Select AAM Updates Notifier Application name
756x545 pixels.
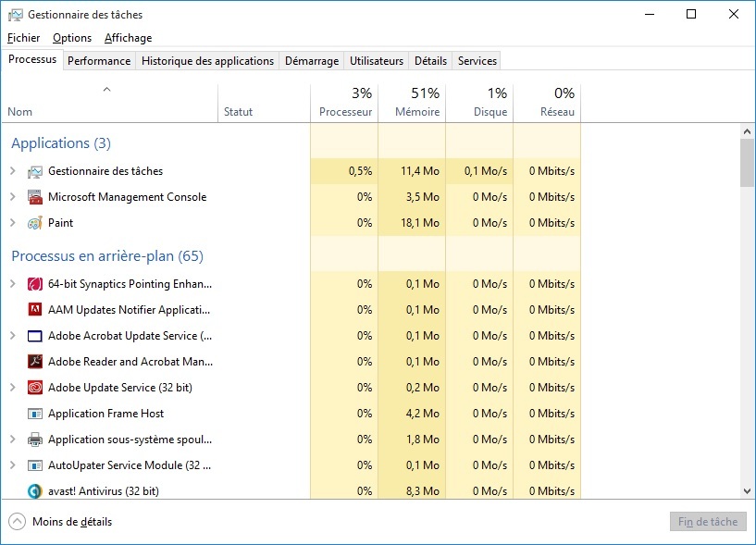click(130, 310)
